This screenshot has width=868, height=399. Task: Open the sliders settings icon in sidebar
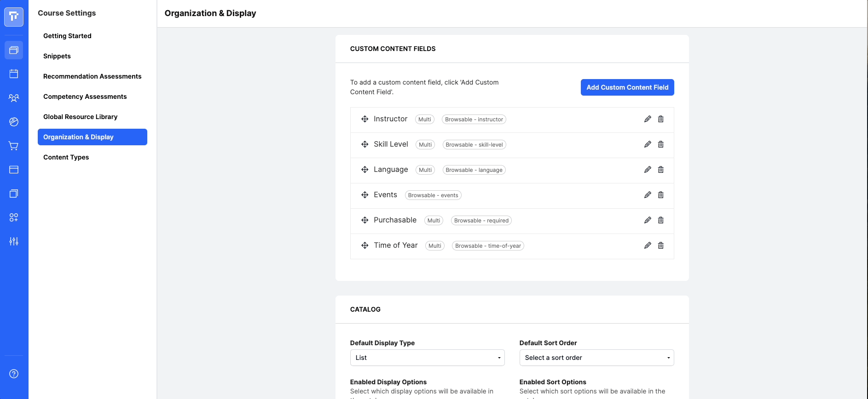[x=14, y=241]
